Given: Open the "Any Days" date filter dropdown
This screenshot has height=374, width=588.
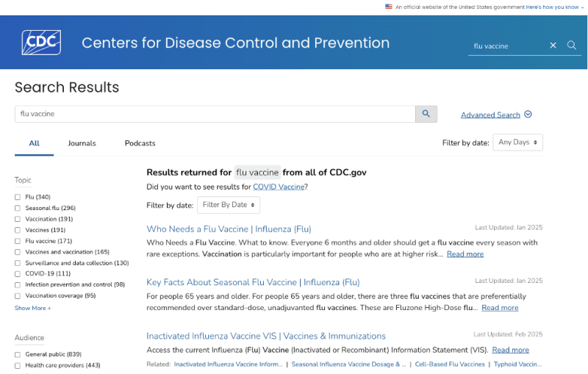Looking at the screenshot, I should (x=517, y=143).
